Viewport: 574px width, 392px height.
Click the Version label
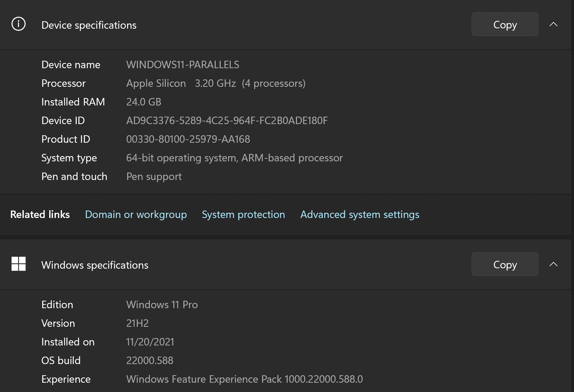tap(58, 323)
